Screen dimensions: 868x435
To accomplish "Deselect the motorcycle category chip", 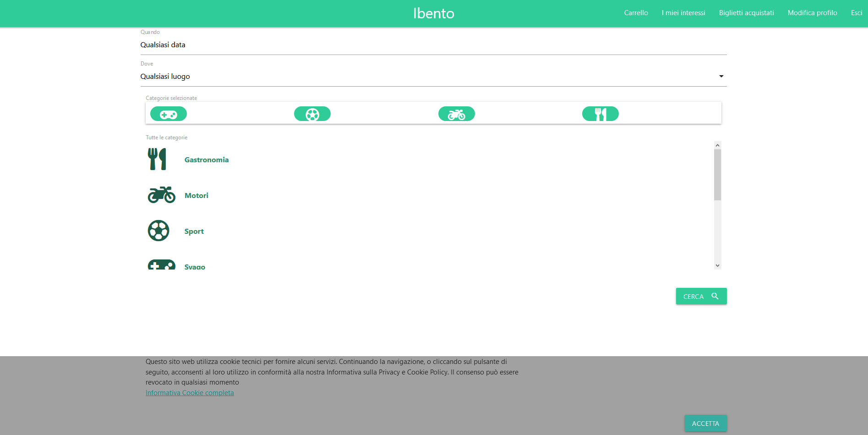I will point(456,114).
